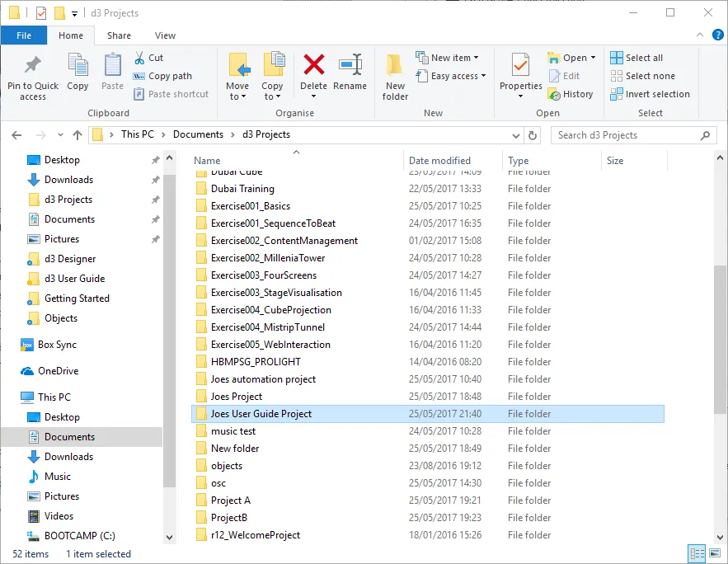Screen dimensions: 728x564
Task: Switch to large icons view mode
Action: 713,554
